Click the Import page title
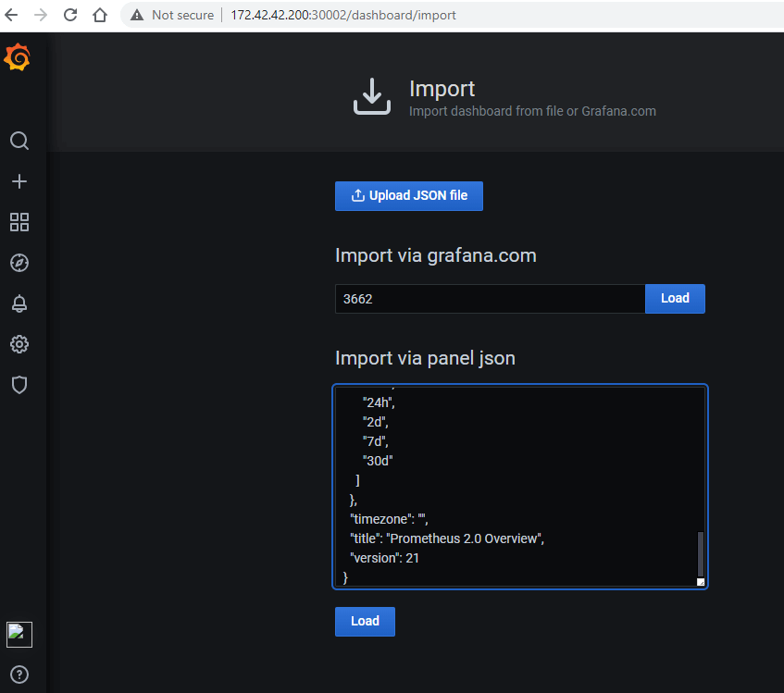This screenshot has width=784, height=693. coord(442,89)
